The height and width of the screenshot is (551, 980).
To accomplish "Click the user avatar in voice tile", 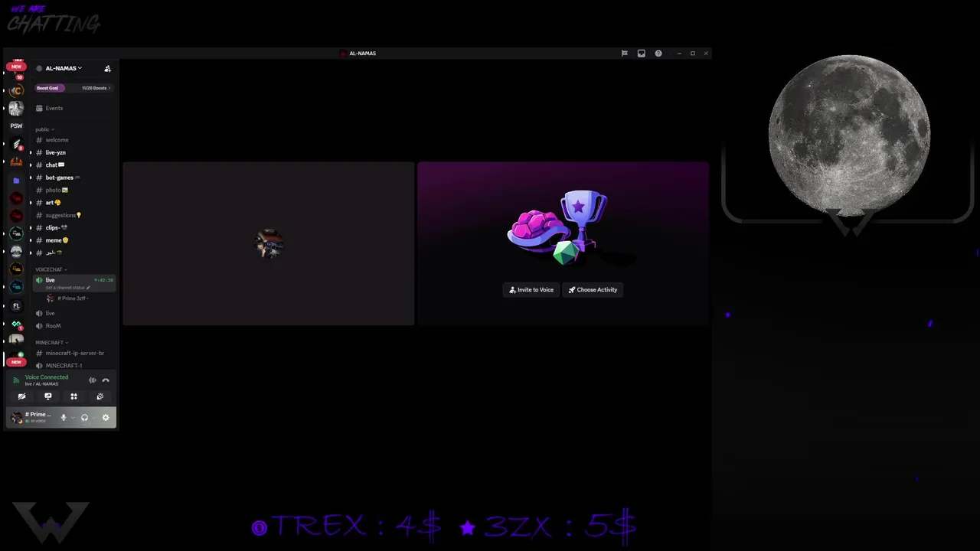I will pyautogui.click(x=269, y=244).
